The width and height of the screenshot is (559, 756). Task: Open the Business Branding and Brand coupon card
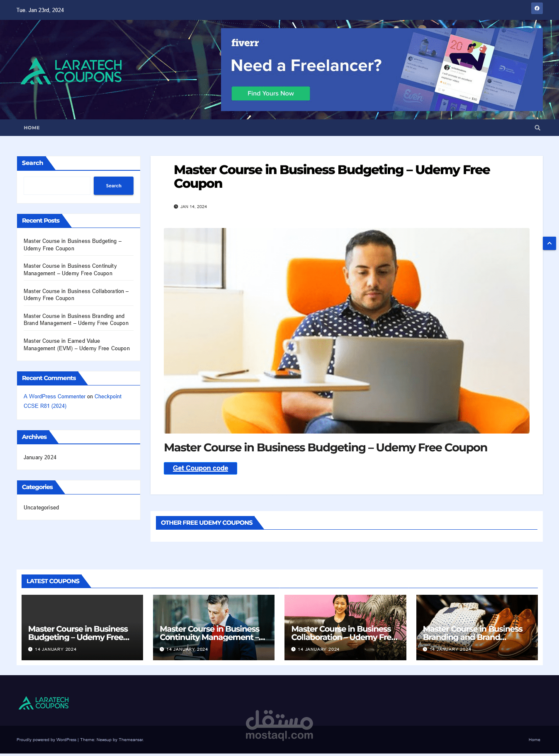pos(477,628)
